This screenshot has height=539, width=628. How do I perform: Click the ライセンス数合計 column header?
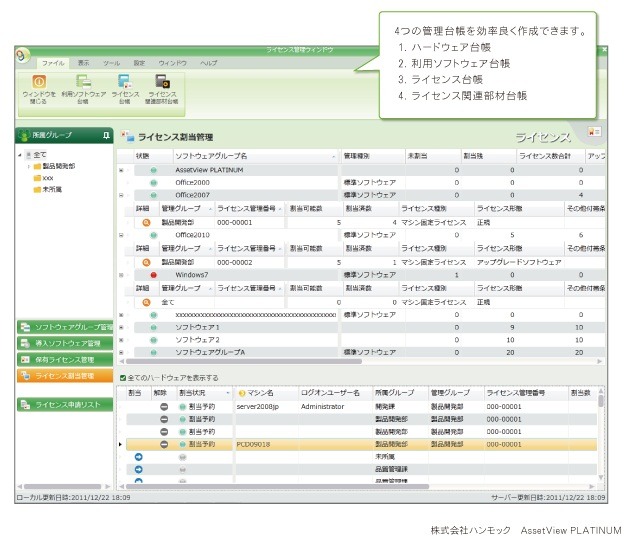tap(550, 156)
